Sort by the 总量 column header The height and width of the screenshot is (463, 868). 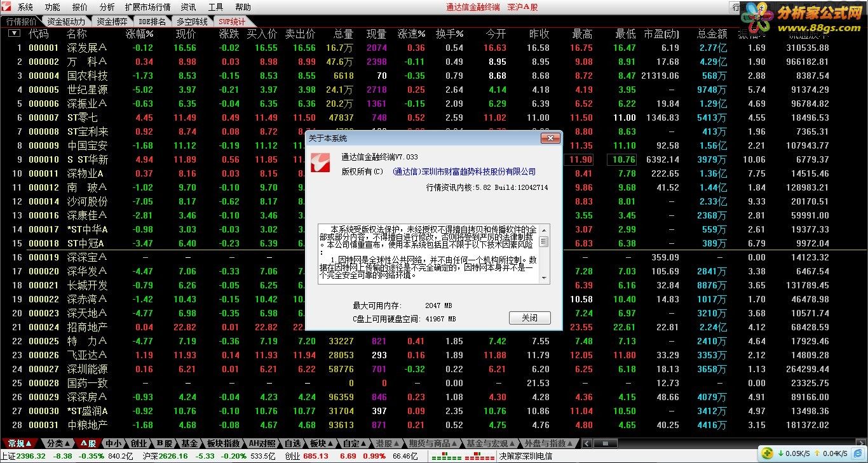(343, 34)
